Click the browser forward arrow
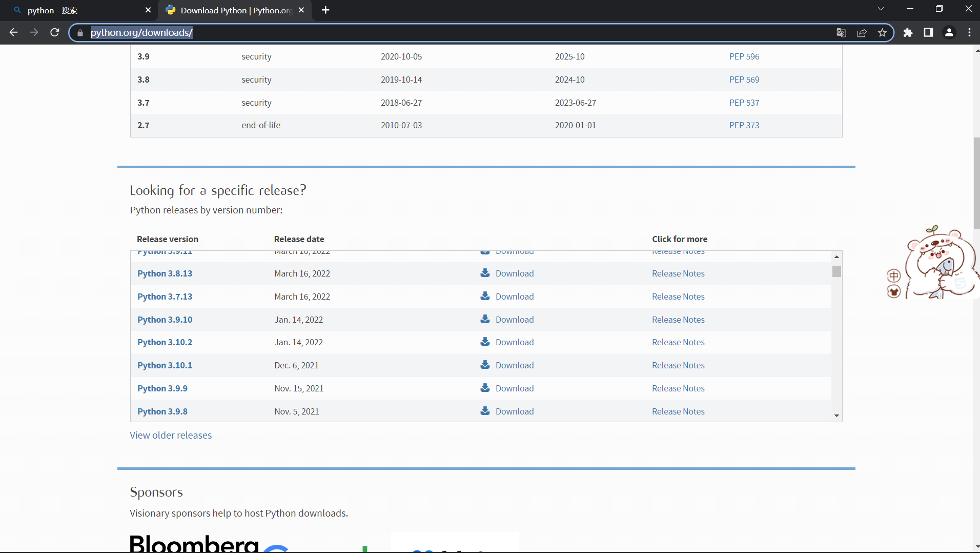Screen dimensions: 980x553 coord(34,32)
